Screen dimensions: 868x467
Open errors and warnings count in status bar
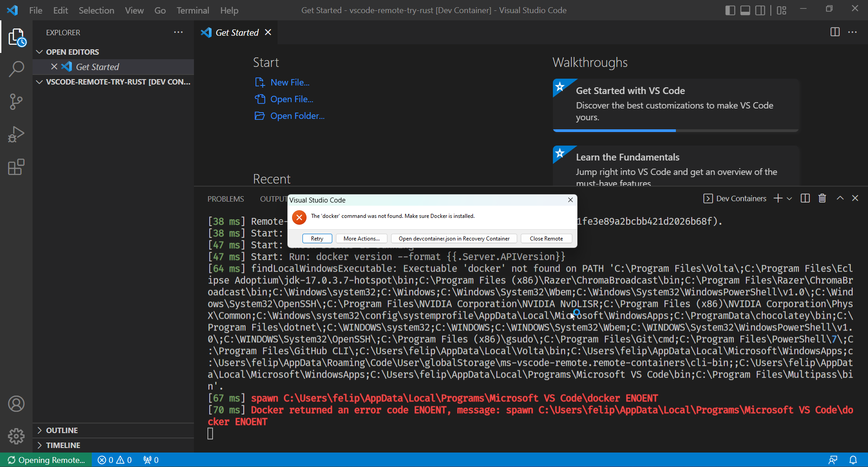pos(115,460)
